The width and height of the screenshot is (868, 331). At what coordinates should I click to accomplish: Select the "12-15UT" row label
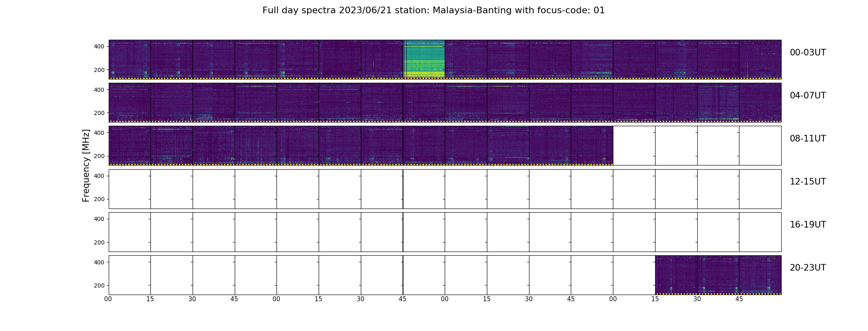808,182
